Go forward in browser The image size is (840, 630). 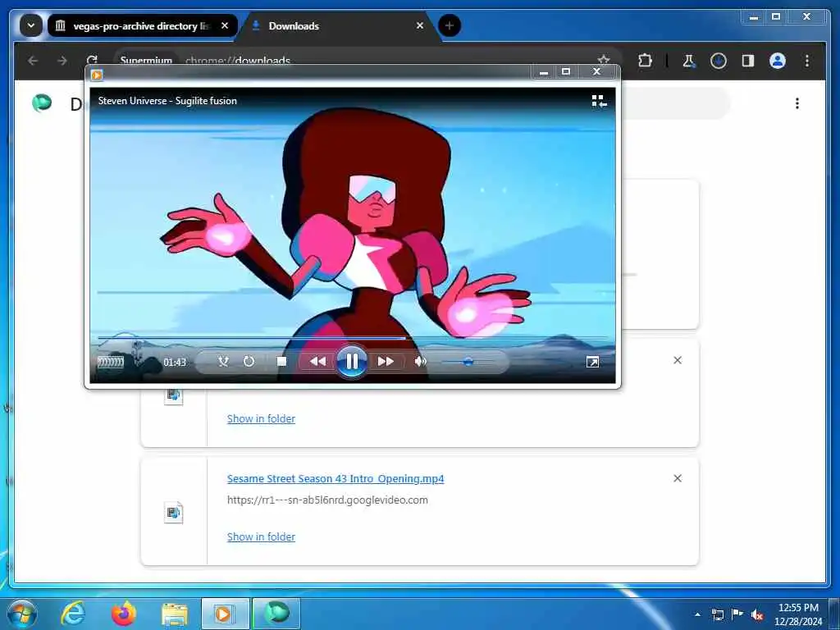tap(62, 61)
